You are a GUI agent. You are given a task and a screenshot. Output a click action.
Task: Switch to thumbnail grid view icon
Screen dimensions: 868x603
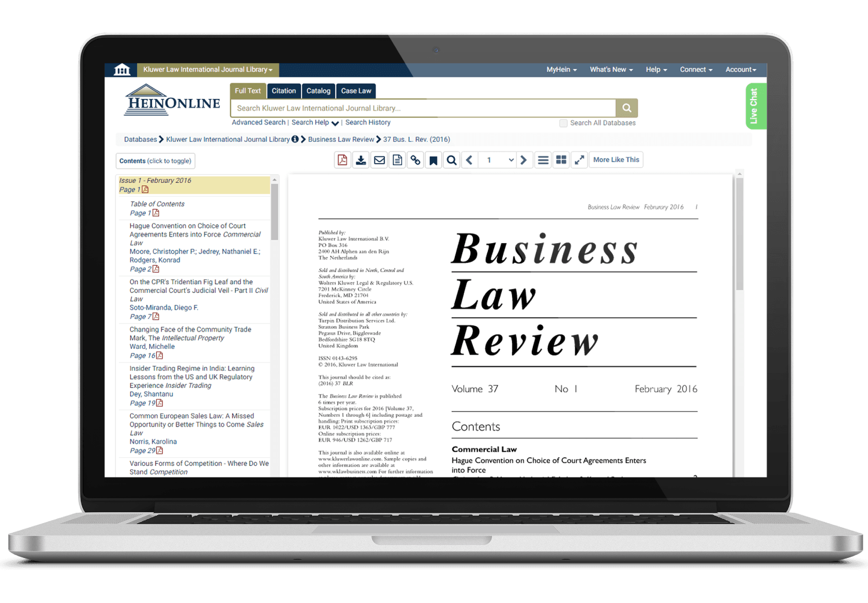561,160
